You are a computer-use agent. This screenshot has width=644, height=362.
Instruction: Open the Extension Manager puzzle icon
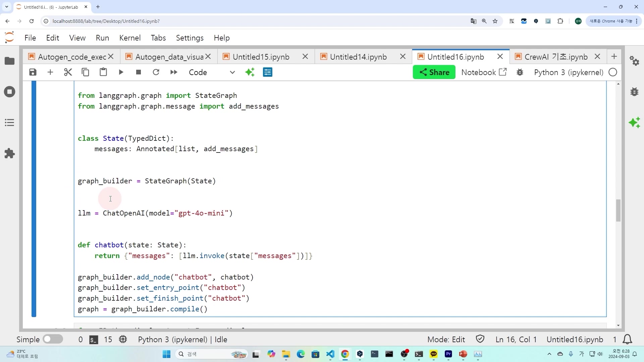click(10, 154)
